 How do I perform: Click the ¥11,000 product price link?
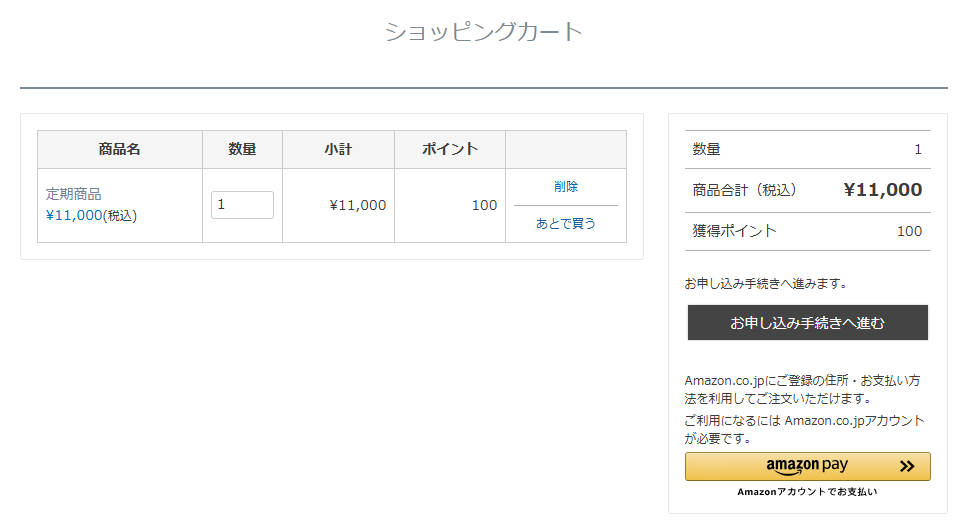tap(74, 215)
